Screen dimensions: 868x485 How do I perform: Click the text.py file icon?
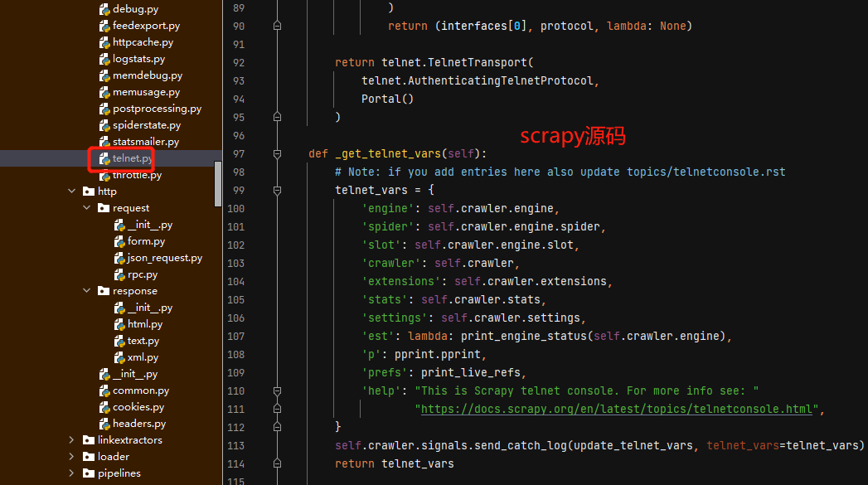[x=119, y=342]
